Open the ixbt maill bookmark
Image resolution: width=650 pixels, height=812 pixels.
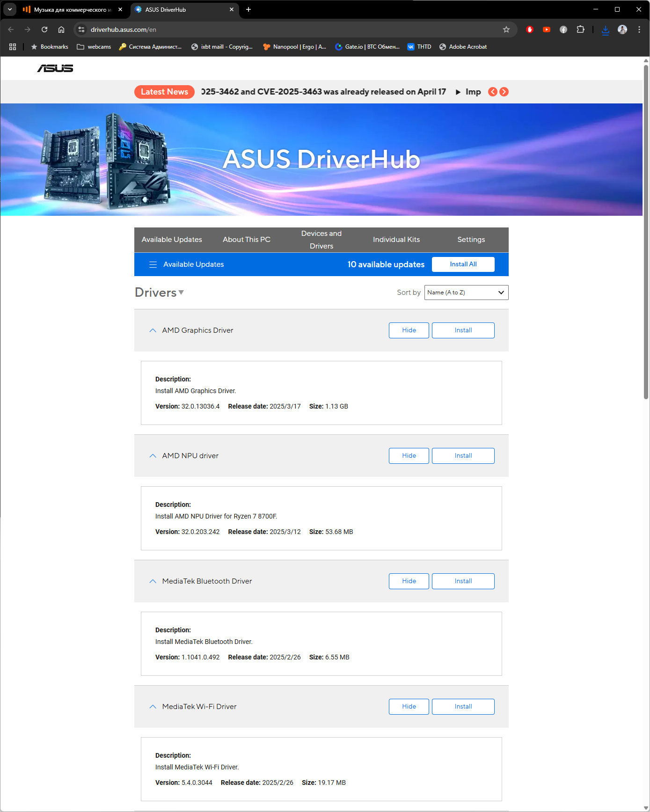(x=222, y=47)
